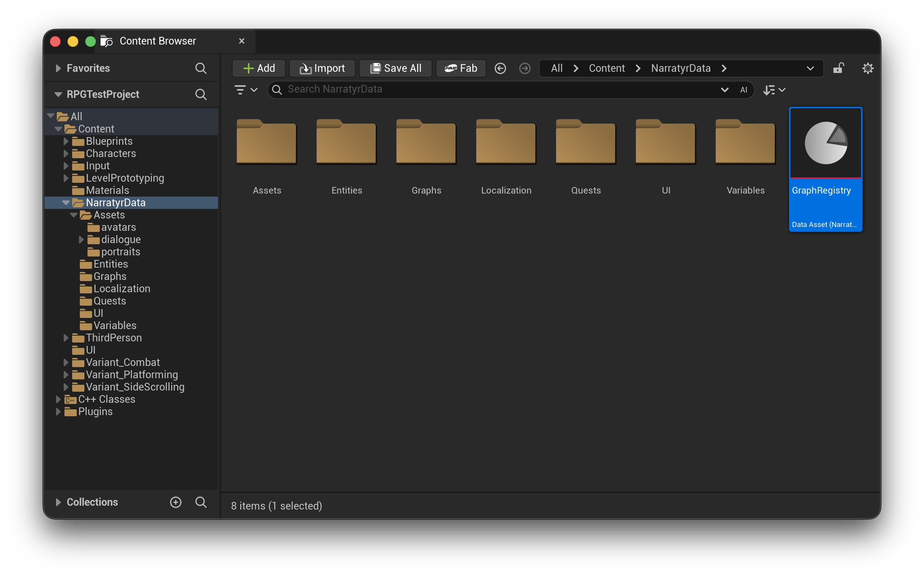Screen dimensions: 924x576
Task: Add a new collection plus icon
Action: coord(175,502)
